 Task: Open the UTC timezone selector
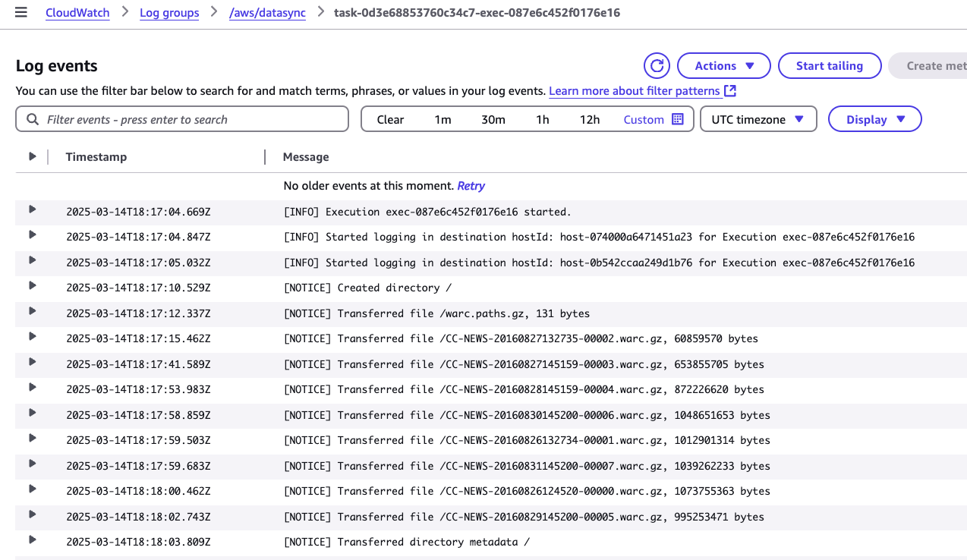tap(758, 118)
